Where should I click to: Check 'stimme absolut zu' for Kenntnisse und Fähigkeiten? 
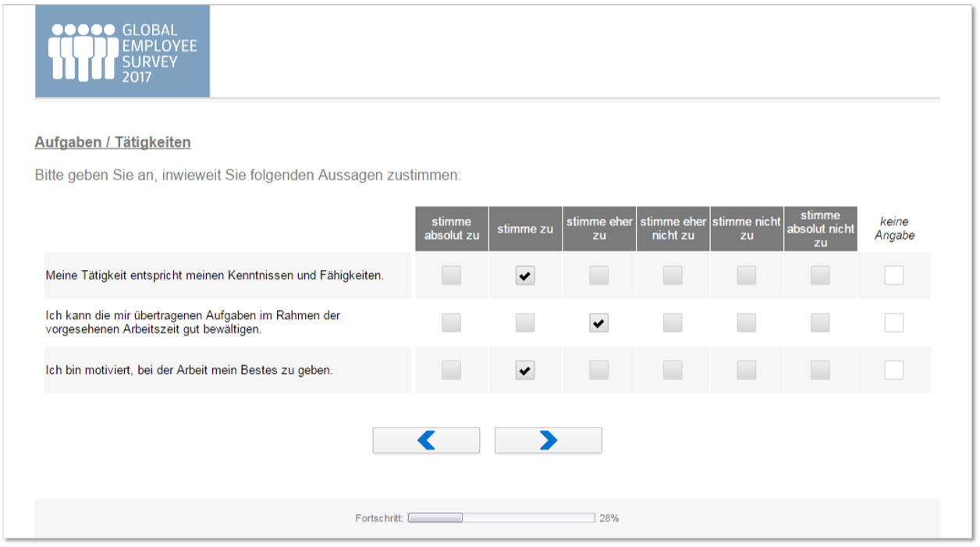(x=451, y=275)
